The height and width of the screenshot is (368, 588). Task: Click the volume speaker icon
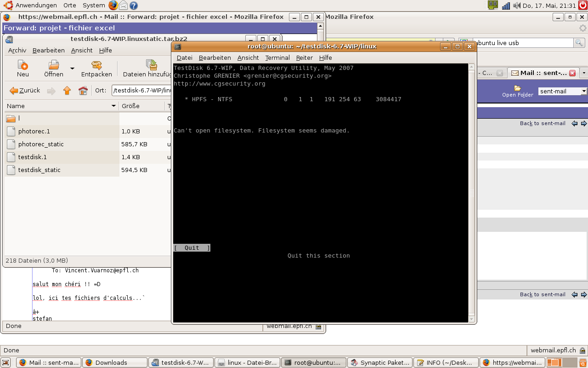(517, 6)
